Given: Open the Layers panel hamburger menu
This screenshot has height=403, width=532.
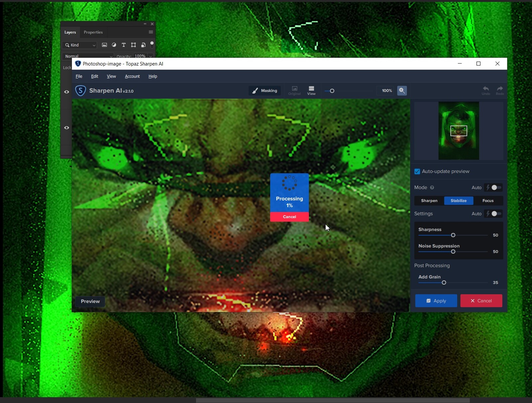Looking at the screenshot, I should [x=151, y=32].
